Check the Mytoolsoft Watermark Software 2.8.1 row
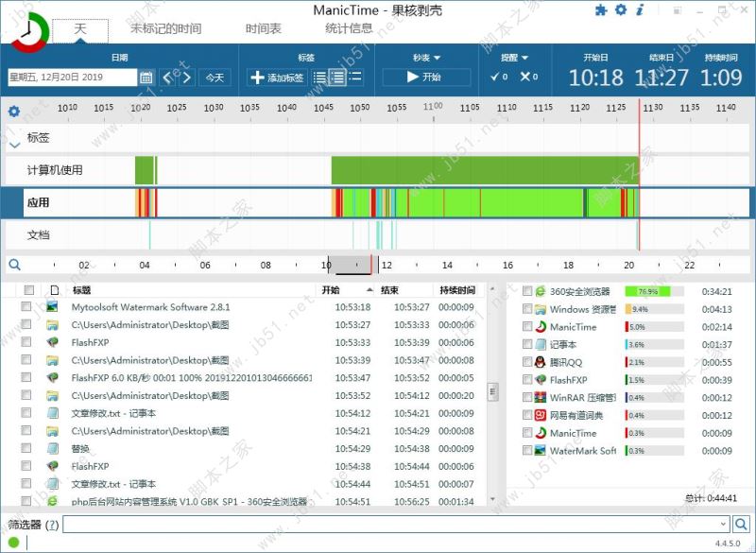The height and width of the screenshot is (553, 756). pos(26,306)
